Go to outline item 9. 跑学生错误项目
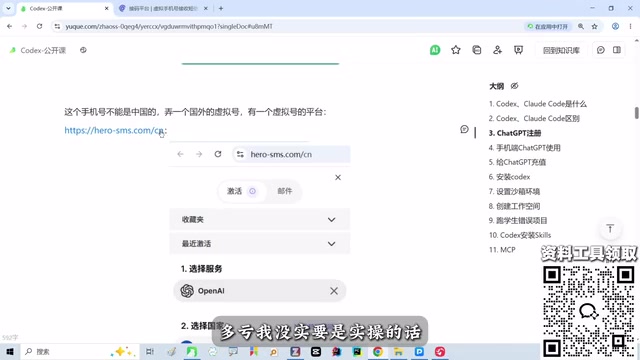The width and height of the screenshot is (640, 360). pyautogui.click(x=518, y=220)
